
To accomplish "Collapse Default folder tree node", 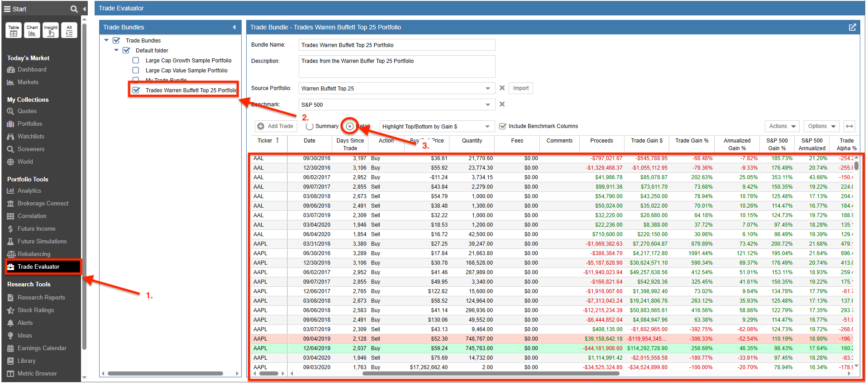I will coord(116,50).
